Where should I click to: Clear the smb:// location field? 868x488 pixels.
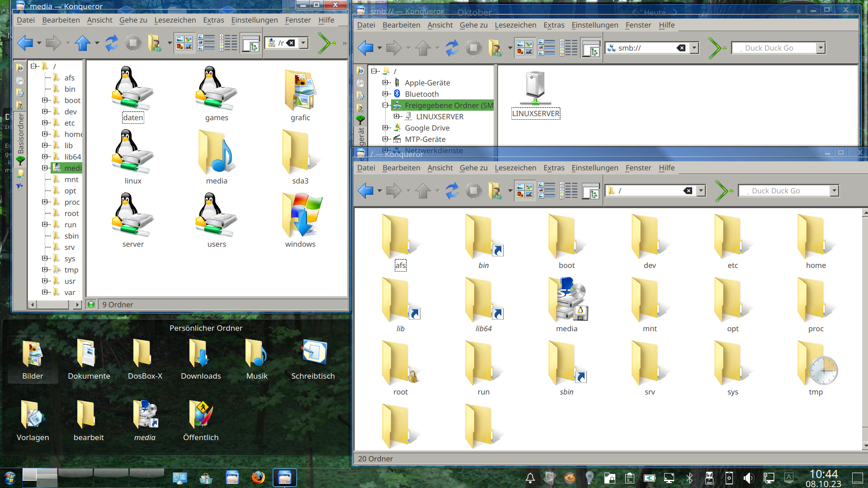click(x=681, y=48)
